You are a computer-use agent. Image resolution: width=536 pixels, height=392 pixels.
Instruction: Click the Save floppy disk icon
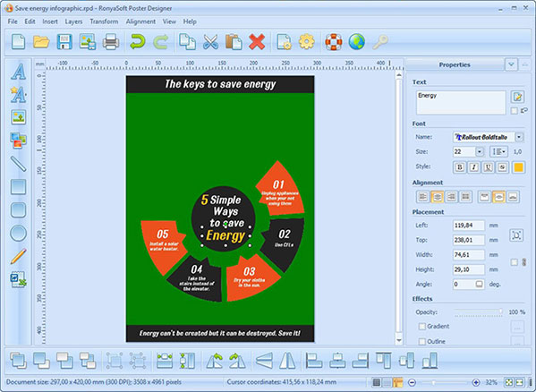tap(64, 42)
